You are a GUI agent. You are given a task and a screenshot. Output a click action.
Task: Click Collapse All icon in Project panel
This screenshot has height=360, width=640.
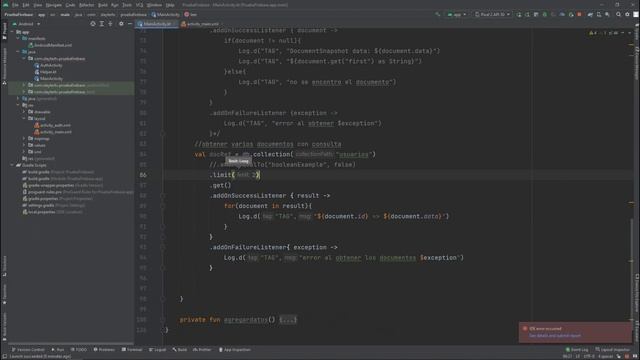point(110,24)
